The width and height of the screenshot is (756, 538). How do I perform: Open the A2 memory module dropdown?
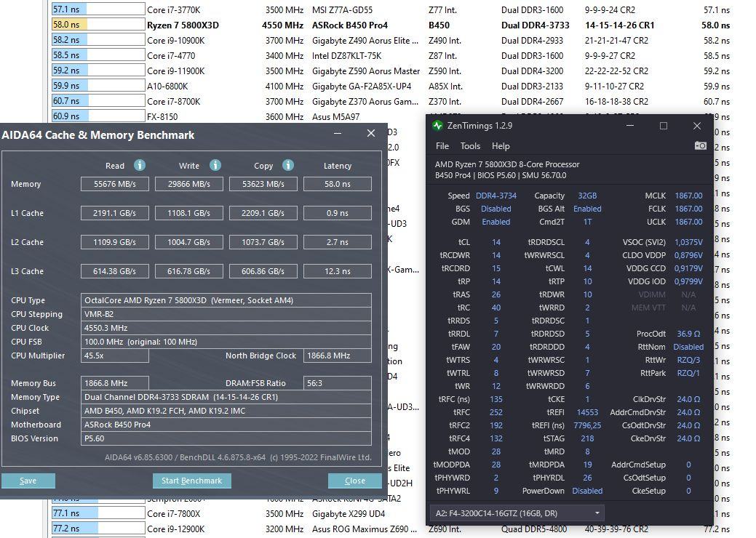tap(517, 513)
